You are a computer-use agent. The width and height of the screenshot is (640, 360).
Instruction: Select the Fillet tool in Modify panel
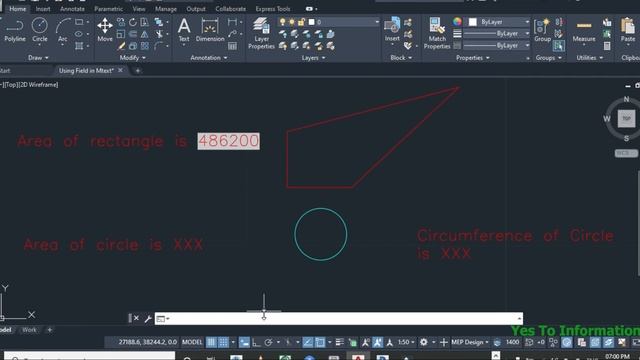tap(159, 46)
